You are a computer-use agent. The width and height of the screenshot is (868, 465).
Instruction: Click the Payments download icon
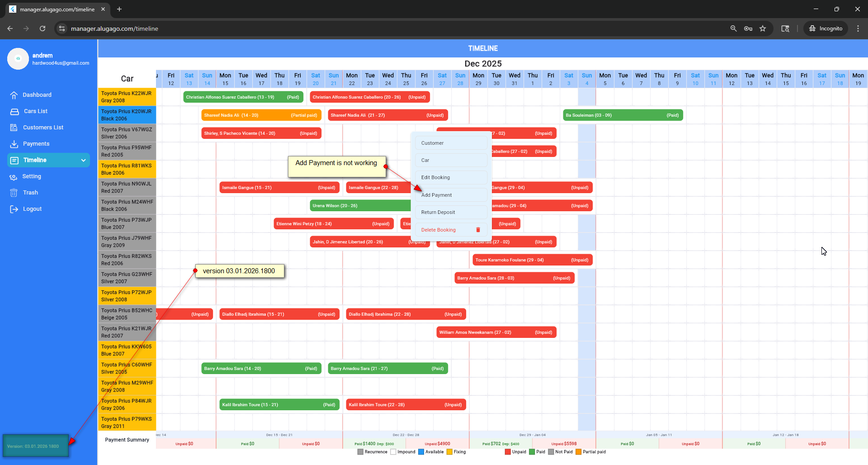[x=14, y=144]
